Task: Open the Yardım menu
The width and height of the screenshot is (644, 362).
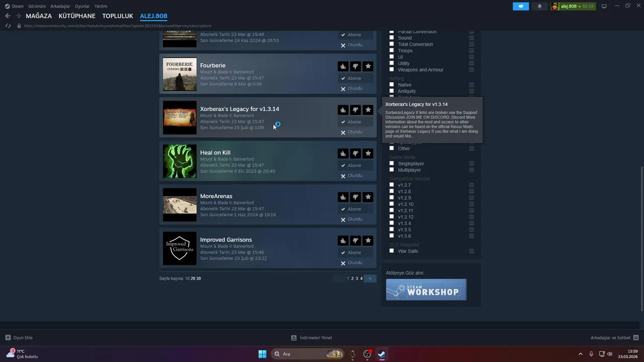Action: click(x=101, y=6)
